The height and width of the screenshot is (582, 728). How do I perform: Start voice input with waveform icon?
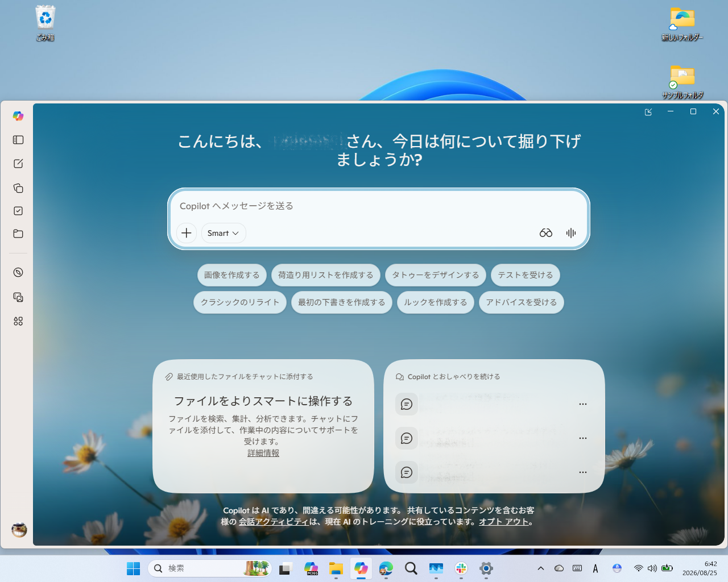click(571, 233)
